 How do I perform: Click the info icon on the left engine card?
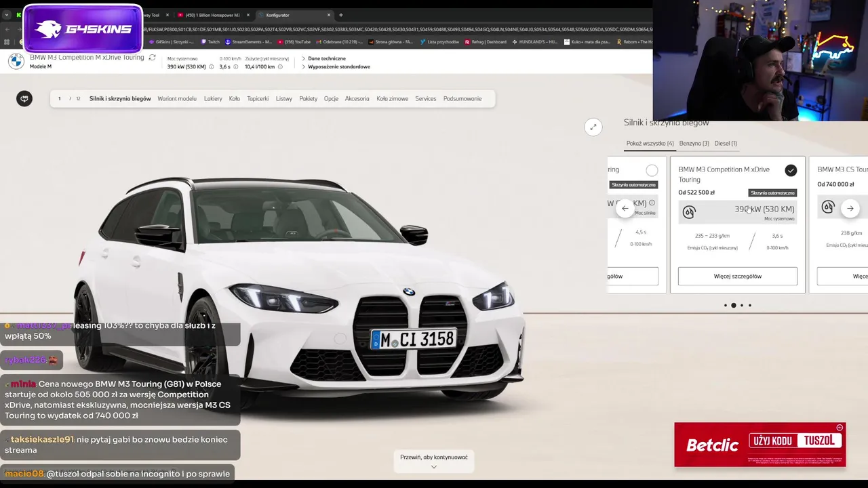coord(652,203)
